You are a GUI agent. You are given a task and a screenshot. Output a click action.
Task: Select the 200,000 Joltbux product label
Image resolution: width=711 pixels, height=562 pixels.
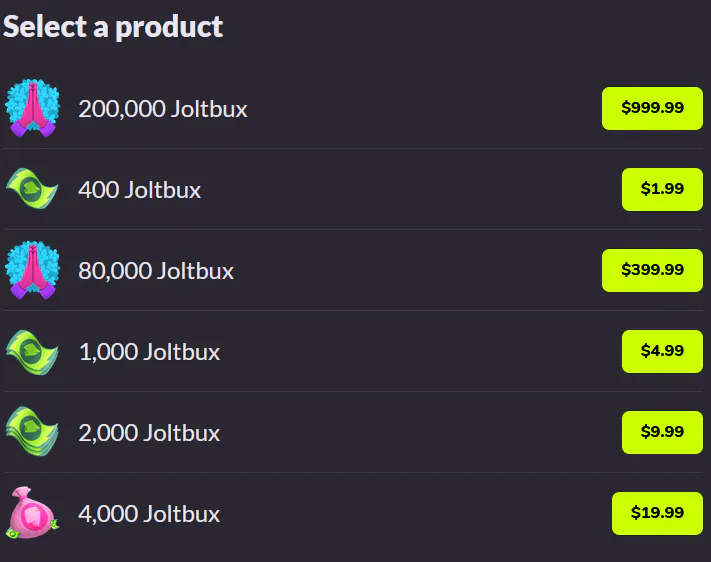click(x=163, y=109)
